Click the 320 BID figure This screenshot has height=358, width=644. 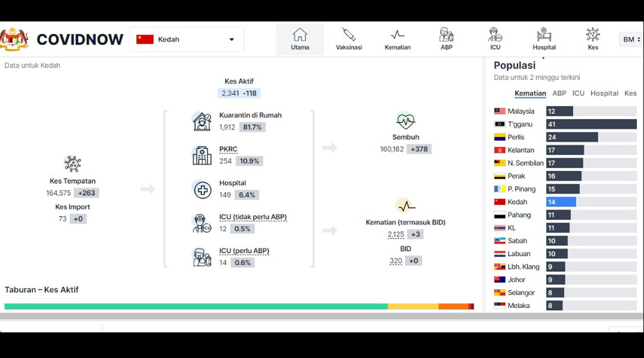point(395,261)
